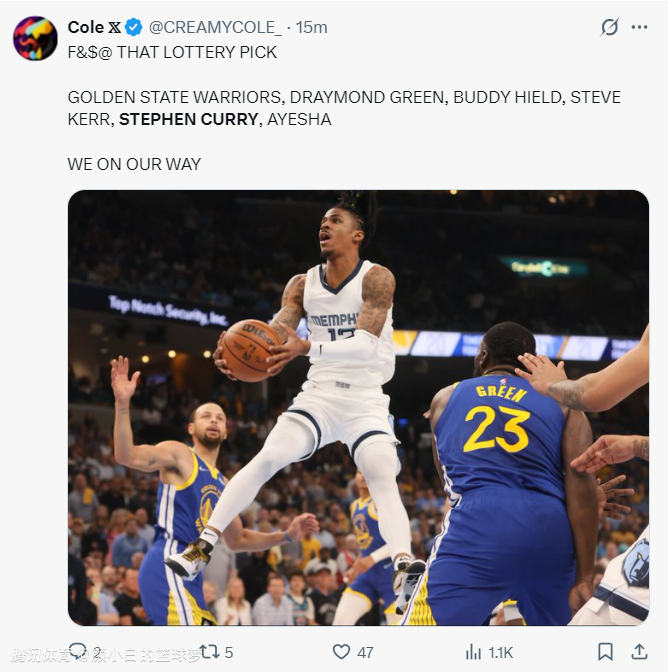Image resolution: width=668 pixels, height=672 pixels.
Task: Click the 47 likes count
Action: click(365, 652)
